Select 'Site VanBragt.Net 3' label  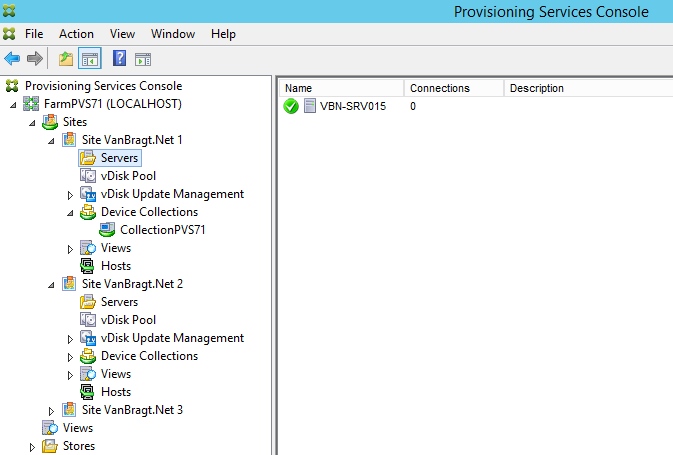tap(132, 410)
